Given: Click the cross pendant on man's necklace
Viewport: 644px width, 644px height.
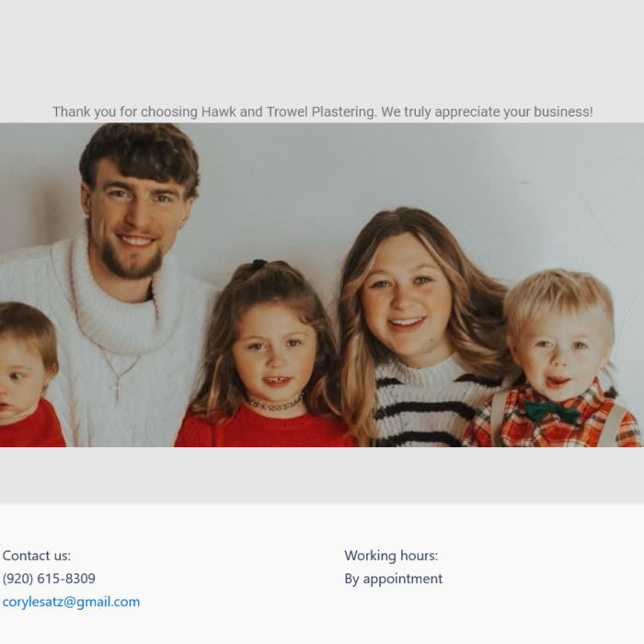Looking at the screenshot, I should coord(117,387).
